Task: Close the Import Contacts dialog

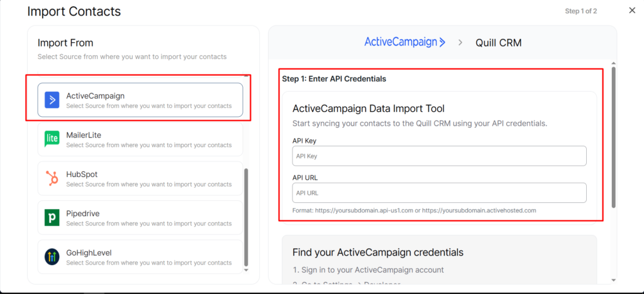Action: [x=632, y=10]
